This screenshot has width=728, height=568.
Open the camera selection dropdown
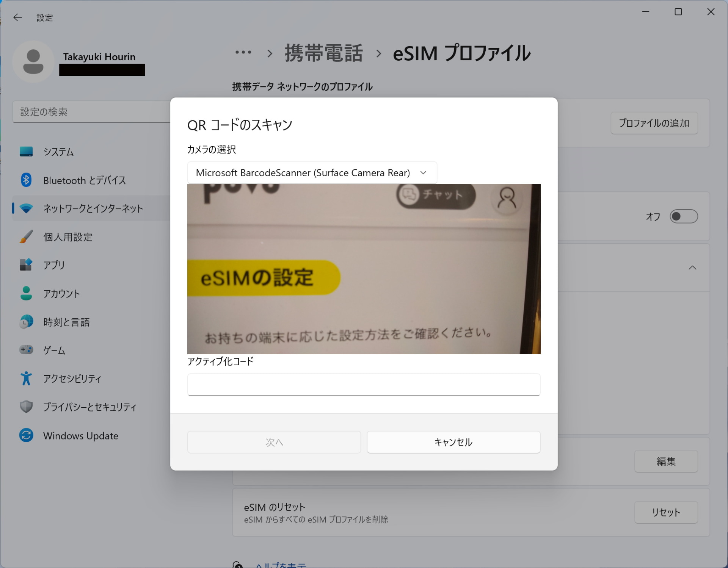coord(423,172)
